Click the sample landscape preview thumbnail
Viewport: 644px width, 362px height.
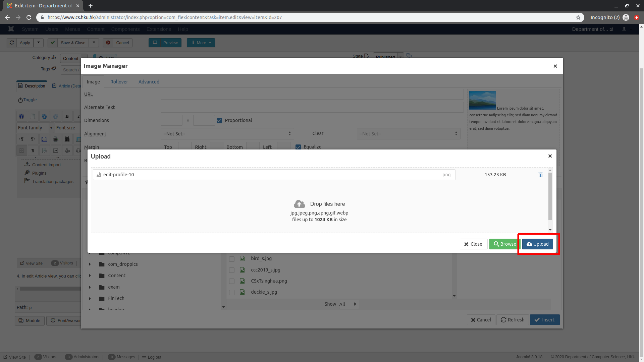click(482, 100)
